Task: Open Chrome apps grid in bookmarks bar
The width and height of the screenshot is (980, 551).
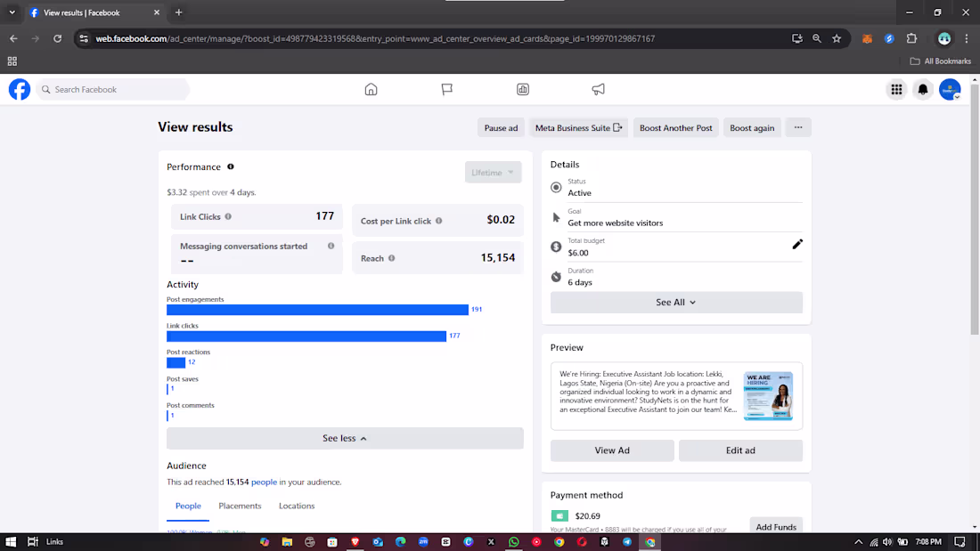Action: pyautogui.click(x=12, y=61)
